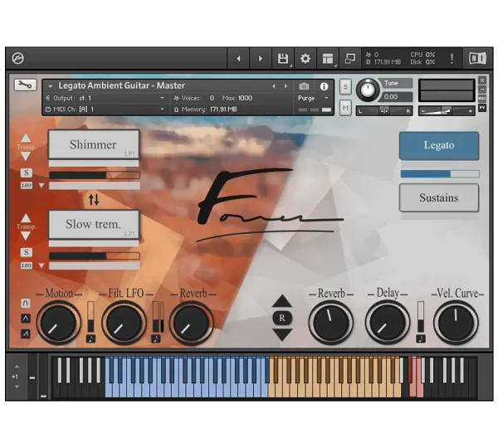Click the snapshot camera icon
The image size is (498, 448).
[x=304, y=86]
